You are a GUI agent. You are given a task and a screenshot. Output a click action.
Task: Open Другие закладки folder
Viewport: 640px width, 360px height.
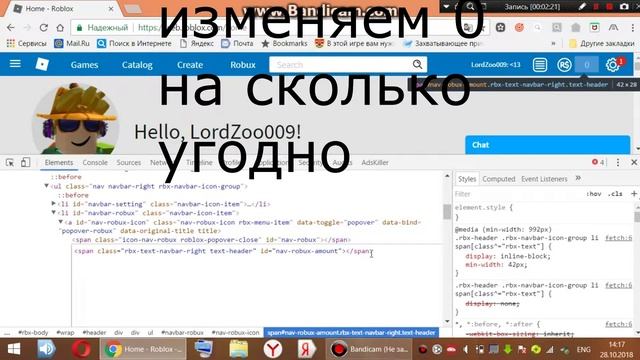(602, 43)
